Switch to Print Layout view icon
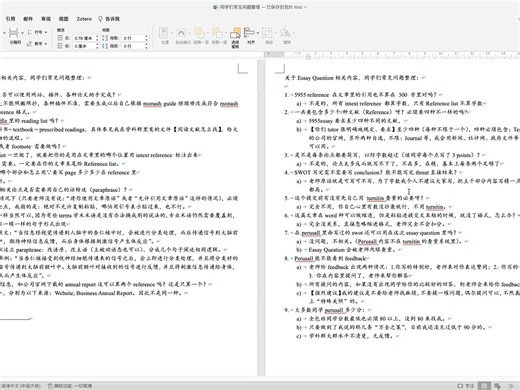 tap(484, 386)
